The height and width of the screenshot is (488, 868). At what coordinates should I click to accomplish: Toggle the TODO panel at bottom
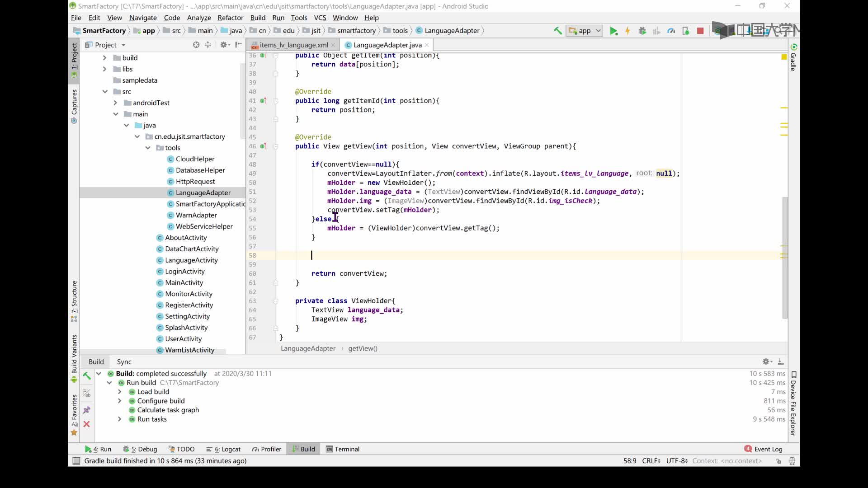(185, 449)
